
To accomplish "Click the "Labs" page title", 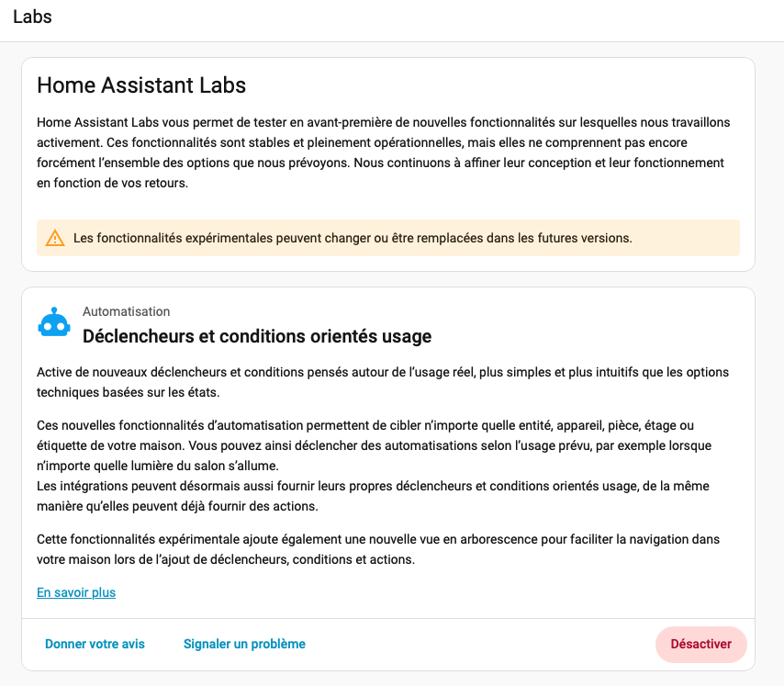I will pos(32,17).
